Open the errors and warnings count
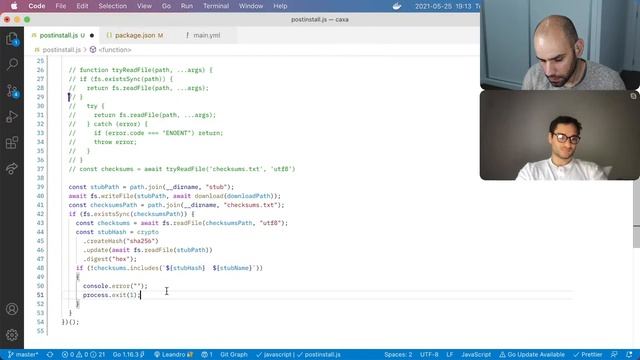This screenshot has width=640, height=360. coord(83,355)
